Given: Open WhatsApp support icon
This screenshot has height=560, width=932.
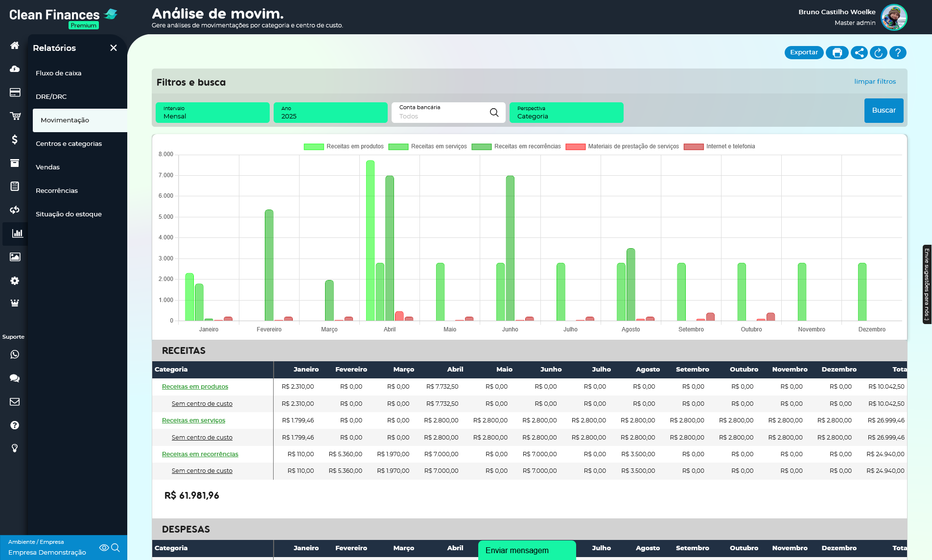Looking at the screenshot, I should click(x=15, y=354).
